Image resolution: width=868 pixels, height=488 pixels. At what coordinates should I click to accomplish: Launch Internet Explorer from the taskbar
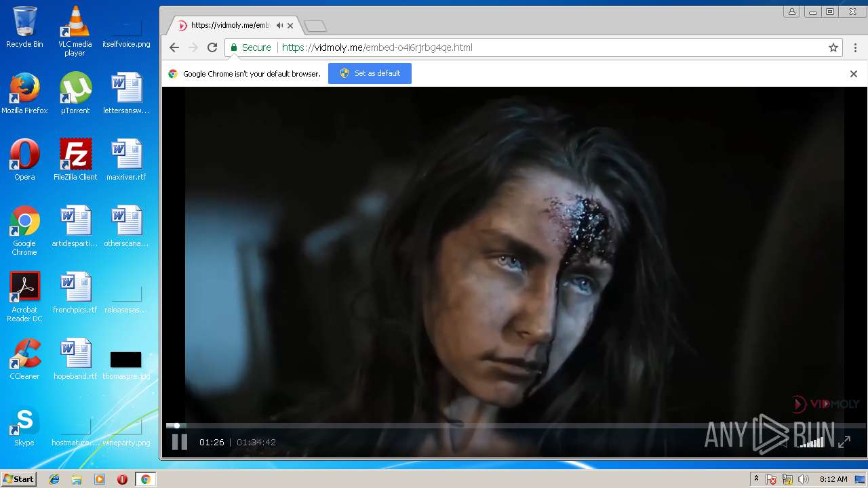click(x=54, y=479)
